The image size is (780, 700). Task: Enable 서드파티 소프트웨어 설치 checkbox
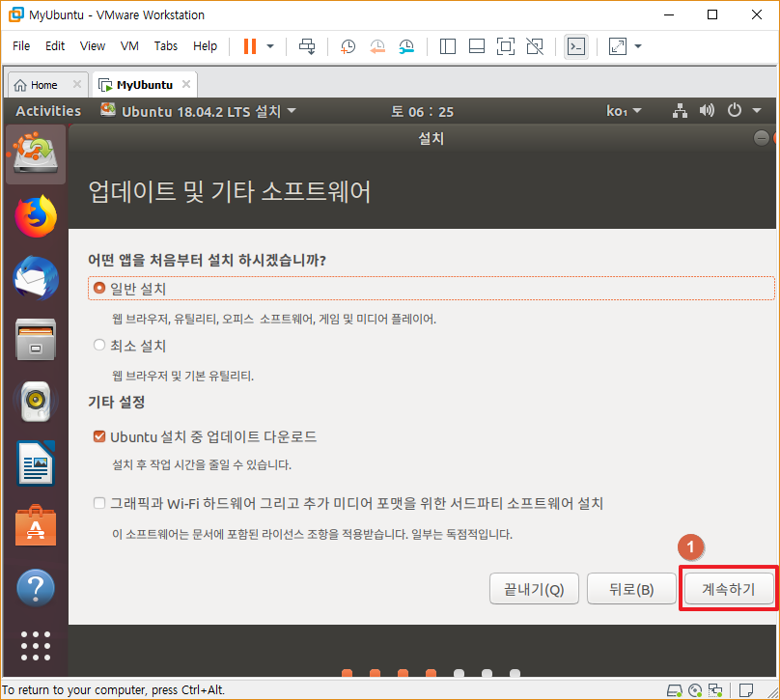[x=99, y=503]
